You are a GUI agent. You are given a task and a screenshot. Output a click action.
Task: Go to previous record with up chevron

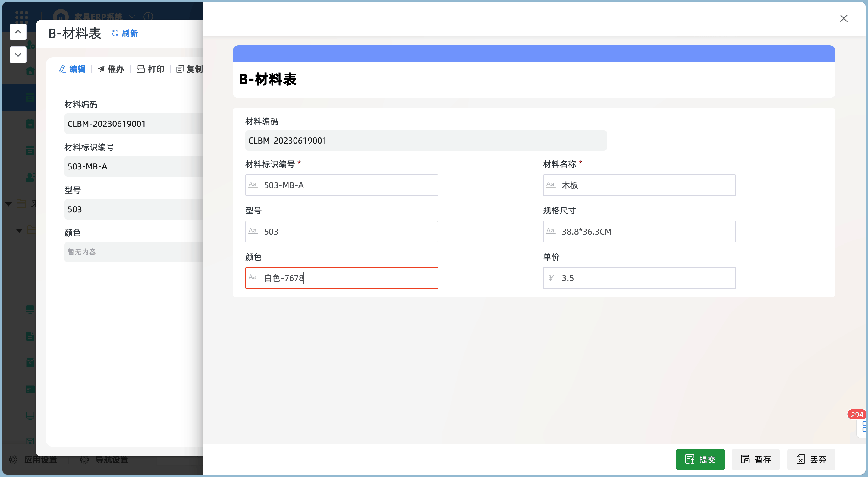point(18,32)
